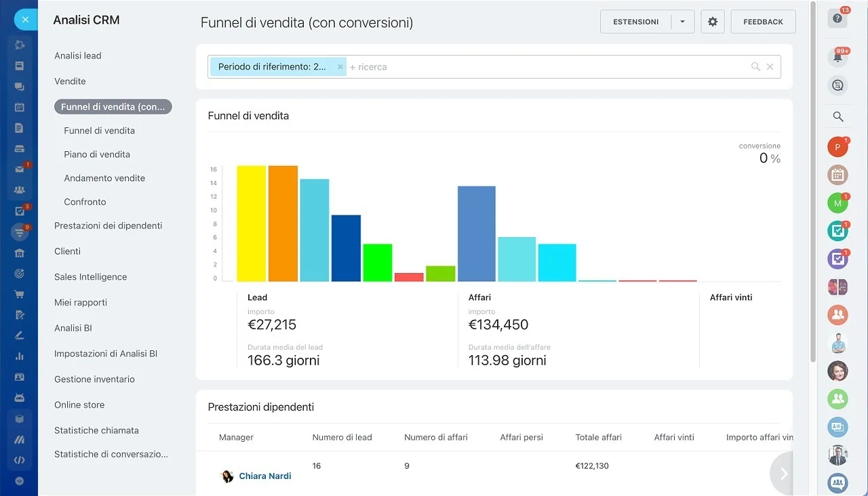Open the shopping cart icon in left rail
This screenshot has height=496, width=868.
coord(19,295)
